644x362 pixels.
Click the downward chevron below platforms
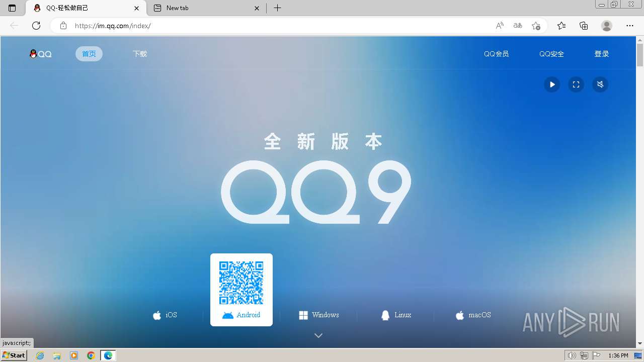click(x=318, y=335)
